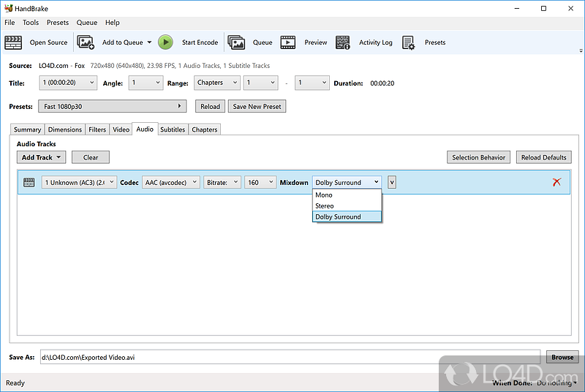Open the audio source track dropdown
The width and height of the screenshot is (585, 392).
79,182
